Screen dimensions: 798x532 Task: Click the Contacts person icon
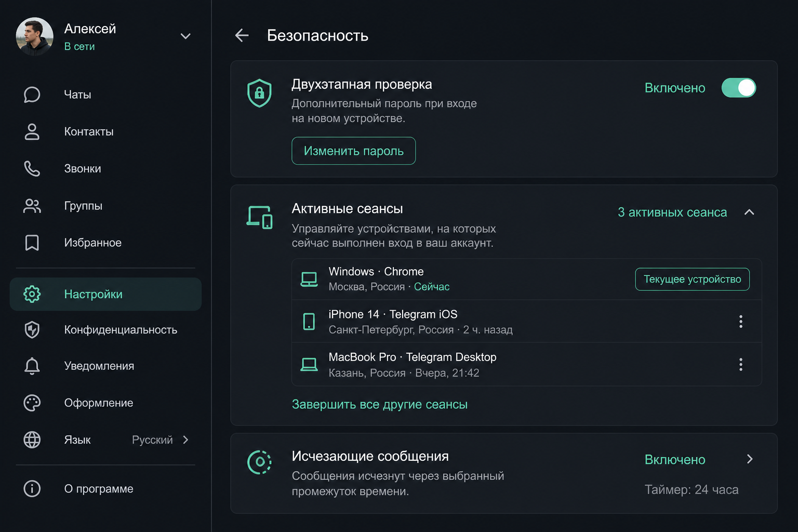(x=32, y=131)
